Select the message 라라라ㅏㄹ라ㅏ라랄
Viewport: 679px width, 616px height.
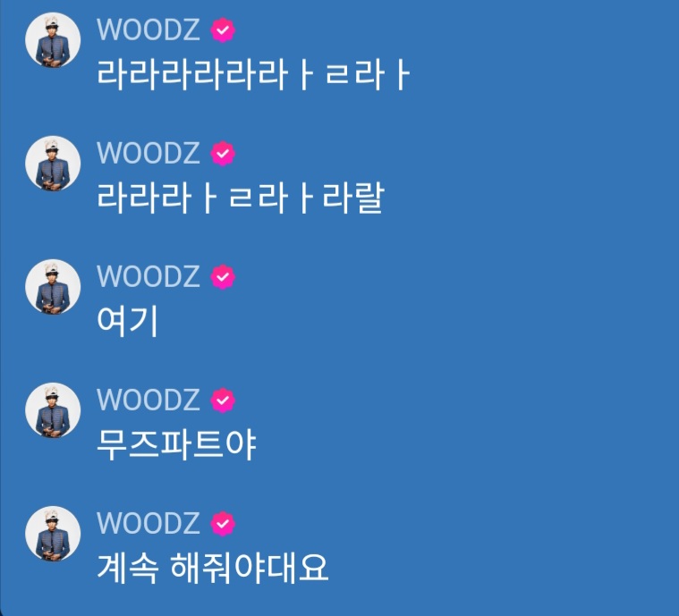coord(241,198)
